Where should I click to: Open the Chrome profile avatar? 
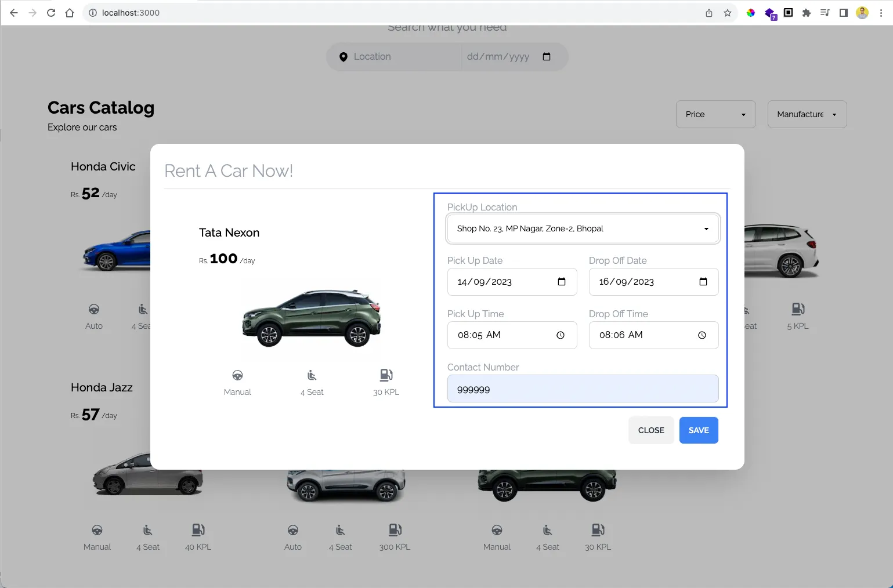pos(862,13)
